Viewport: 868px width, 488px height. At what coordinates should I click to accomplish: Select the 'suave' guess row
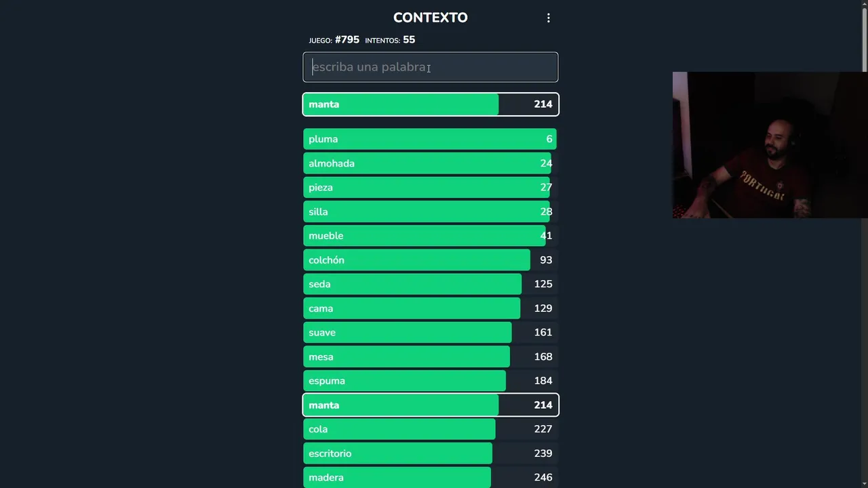[430, 333]
